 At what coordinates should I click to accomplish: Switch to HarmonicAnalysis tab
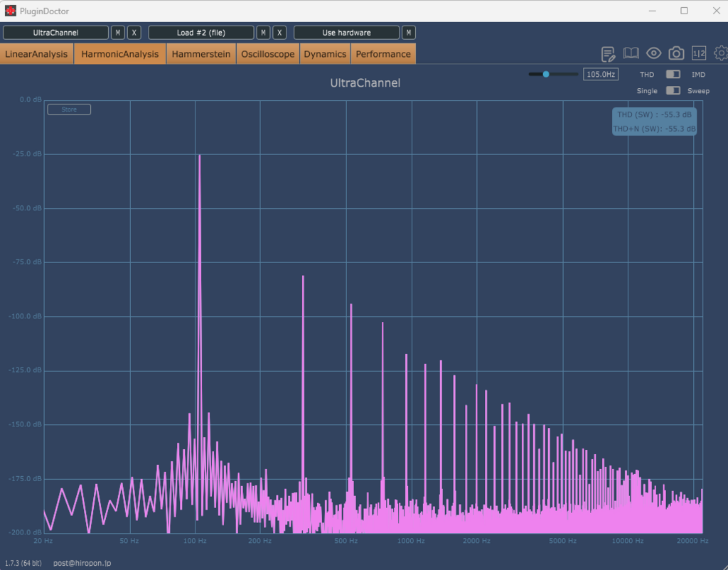coord(119,54)
